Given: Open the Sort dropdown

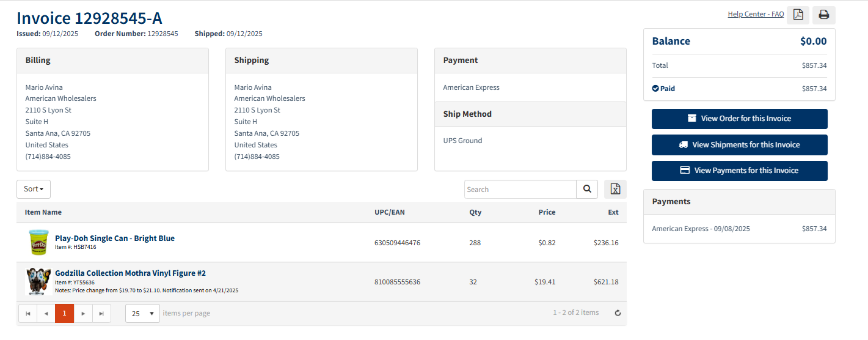Looking at the screenshot, I should click(x=34, y=189).
